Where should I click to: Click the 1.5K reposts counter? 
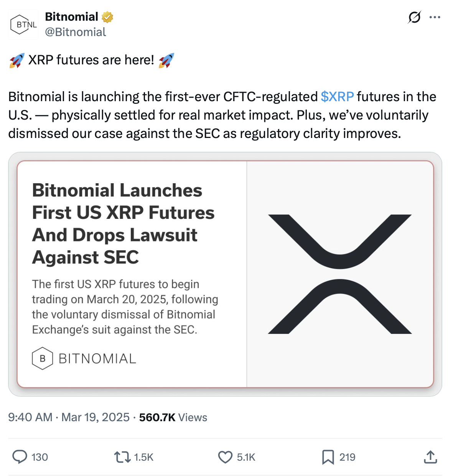pos(144,457)
